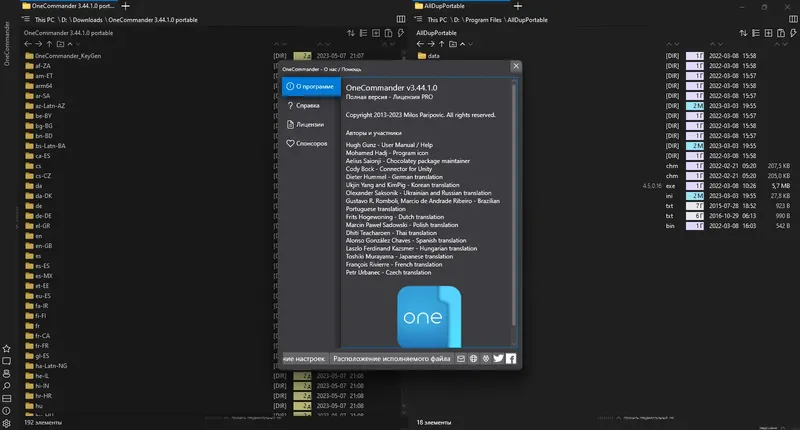Toggle sort order arrows in the left pane toolbar
The width and height of the screenshot is (800, 430).
coord(351,33)
